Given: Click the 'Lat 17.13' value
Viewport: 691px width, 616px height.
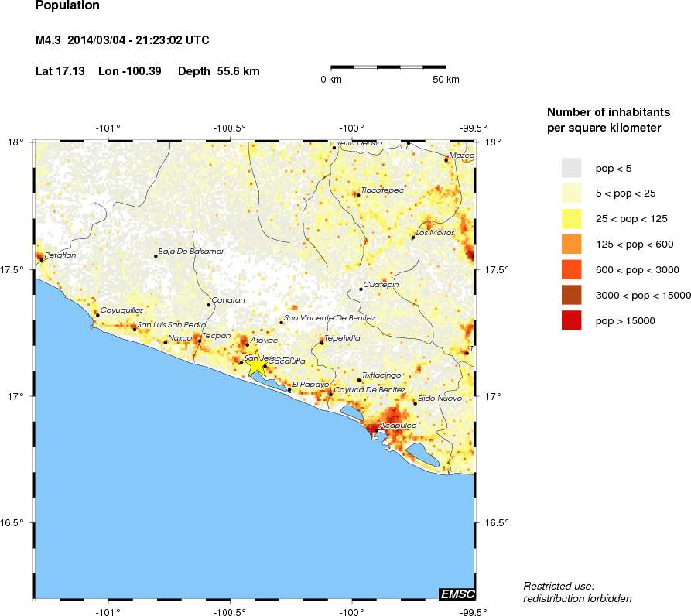Looking at the screenshot, I should point(60,71).
